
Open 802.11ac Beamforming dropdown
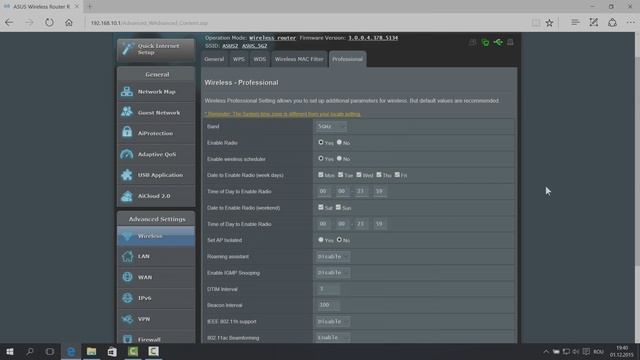(x=333, y=338)
